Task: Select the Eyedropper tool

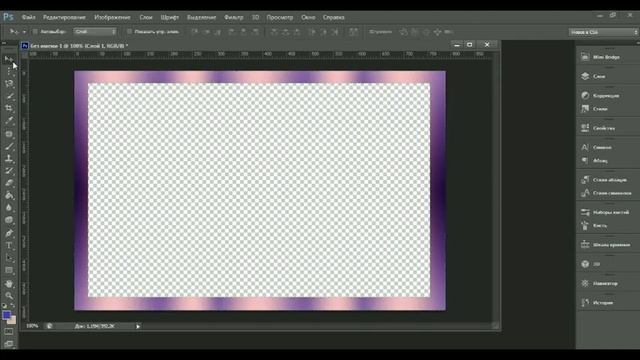Action: coord(9,121)
